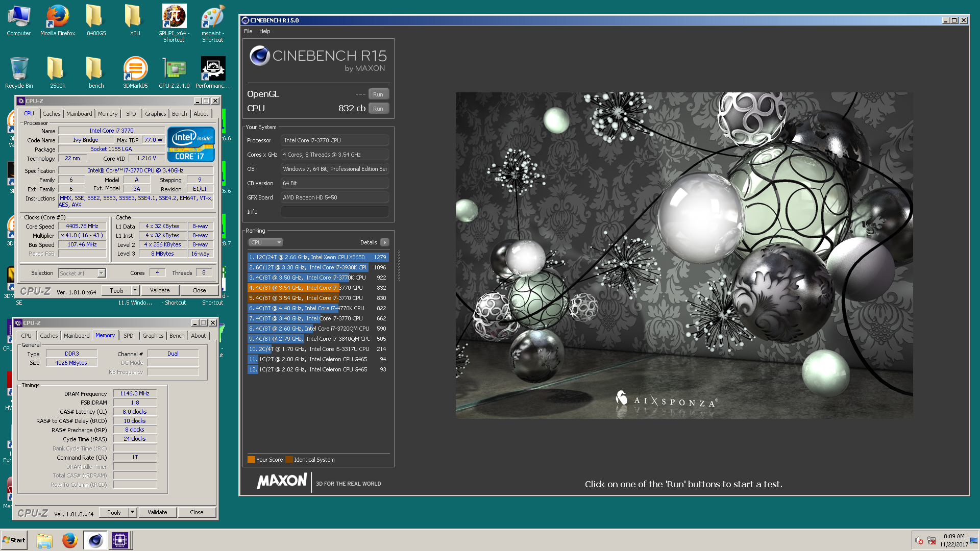The image size is (980, 551).
Task: Click the Start button in taskbar
Action: [x=14, y=540]
